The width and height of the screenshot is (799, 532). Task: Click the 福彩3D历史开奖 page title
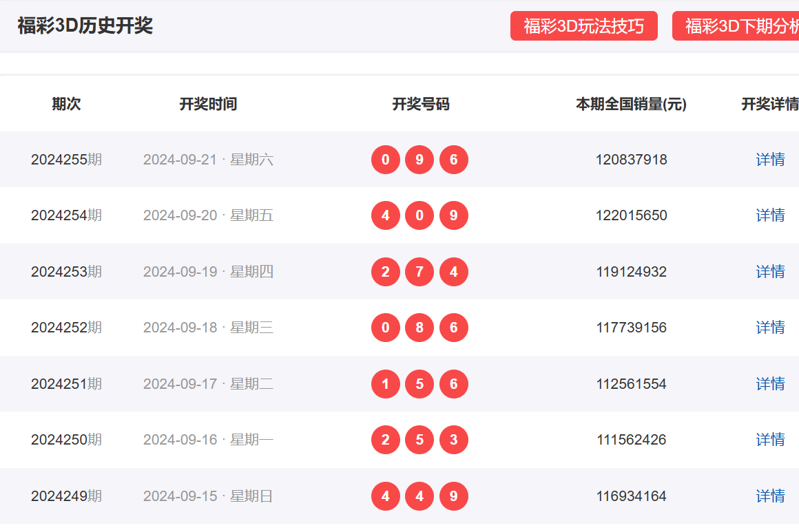[x=85, y=26]
